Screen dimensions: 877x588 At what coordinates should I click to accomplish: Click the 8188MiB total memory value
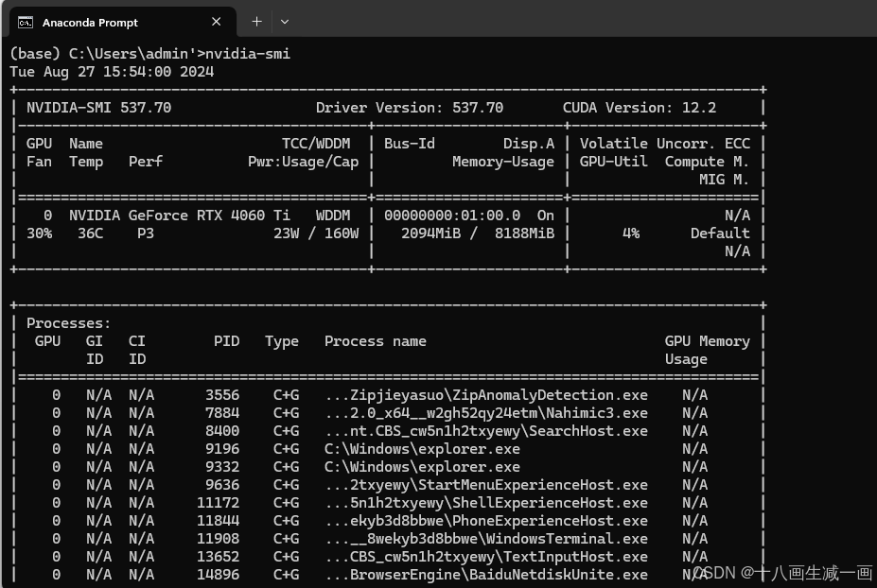tap(525, 233)
